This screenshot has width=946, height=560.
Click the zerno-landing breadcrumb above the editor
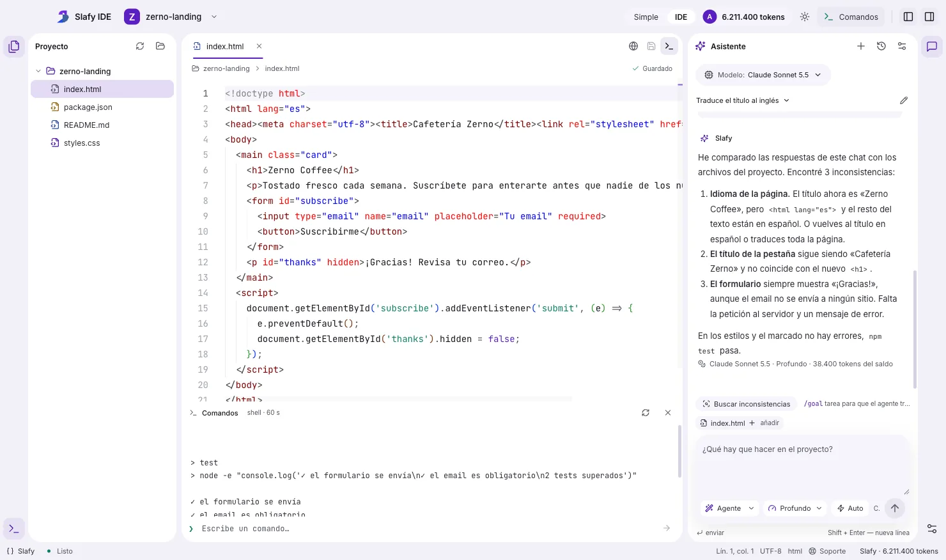point(226,68)
